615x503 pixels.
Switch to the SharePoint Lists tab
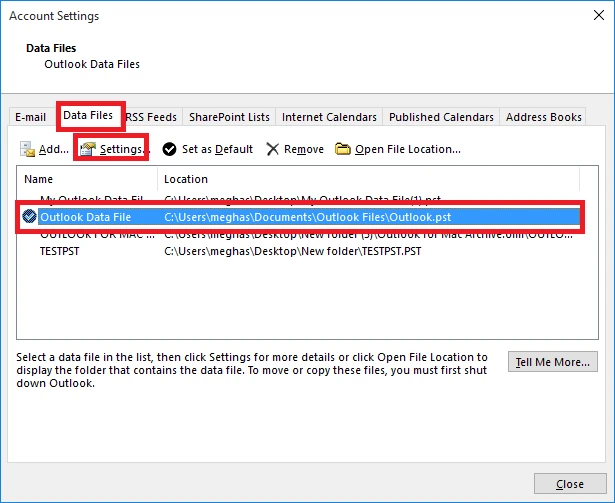229,117
